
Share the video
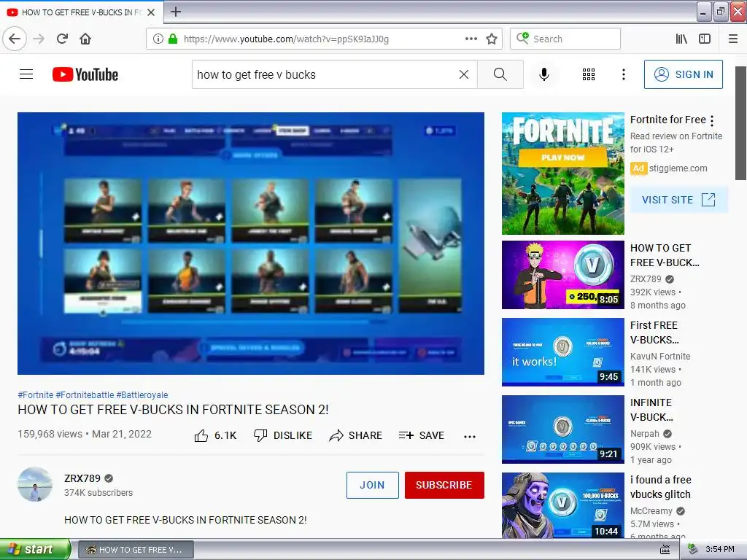[356, 435]
